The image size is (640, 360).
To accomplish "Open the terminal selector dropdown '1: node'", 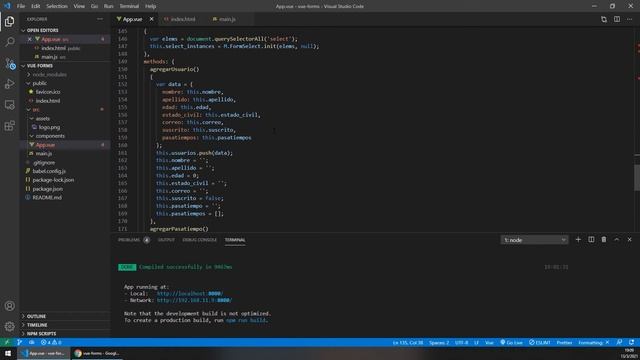I will [x=534, y=240].
